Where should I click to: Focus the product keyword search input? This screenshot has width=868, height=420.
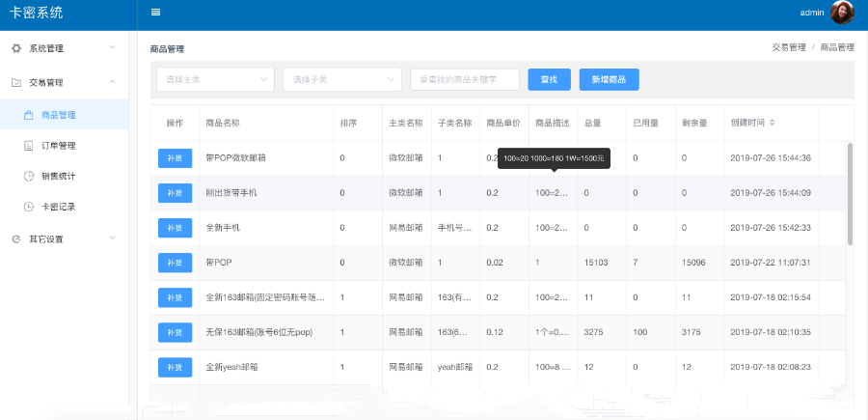coord(464,79)
